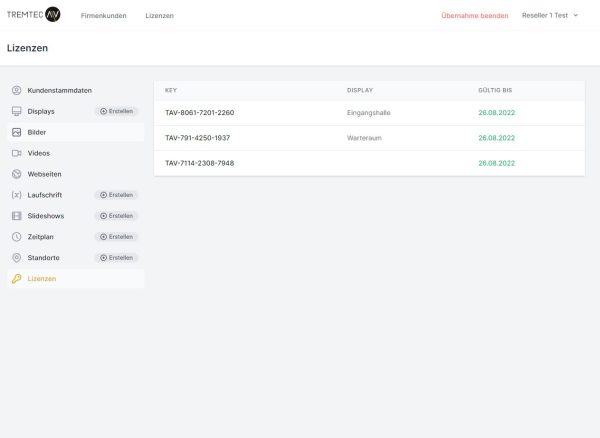Viewport: 600px width, 438px height.
Task: Click the Lizenzen key icon
Action: tap(16, 279)
